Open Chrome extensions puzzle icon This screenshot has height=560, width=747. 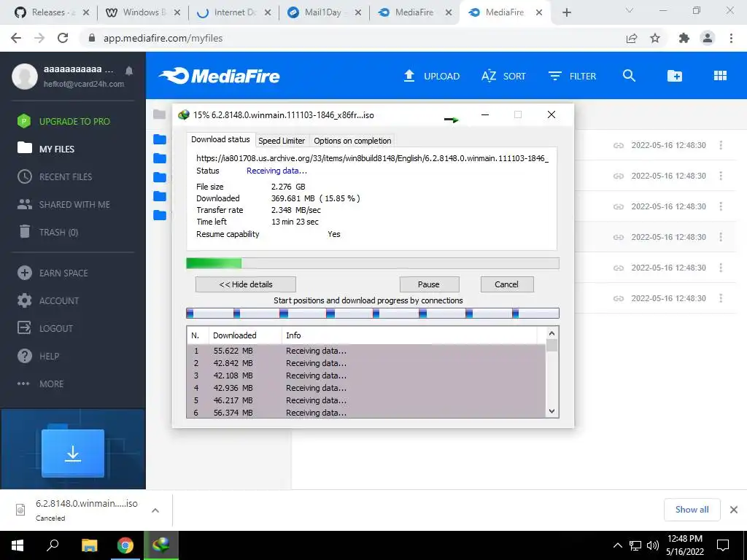point(684,38)
